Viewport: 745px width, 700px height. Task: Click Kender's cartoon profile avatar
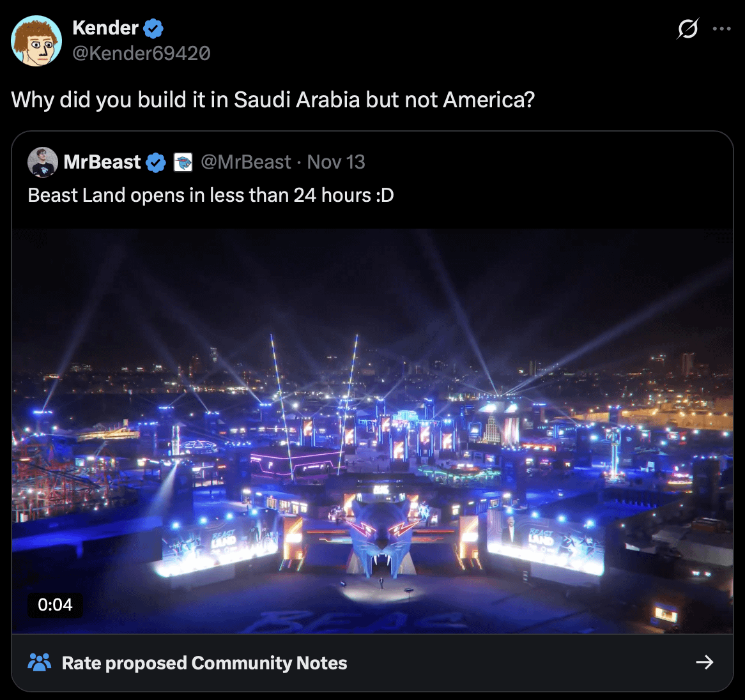pos(36,41)
